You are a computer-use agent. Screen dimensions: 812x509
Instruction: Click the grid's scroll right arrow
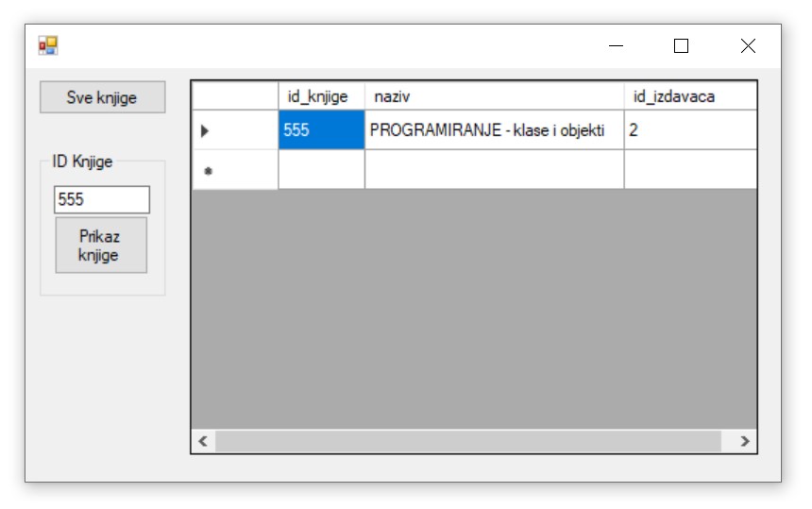(745, 441)
